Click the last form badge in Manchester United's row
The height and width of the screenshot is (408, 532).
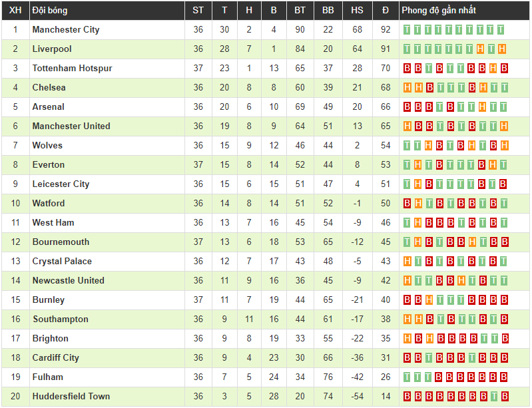[x=504, y=126]
